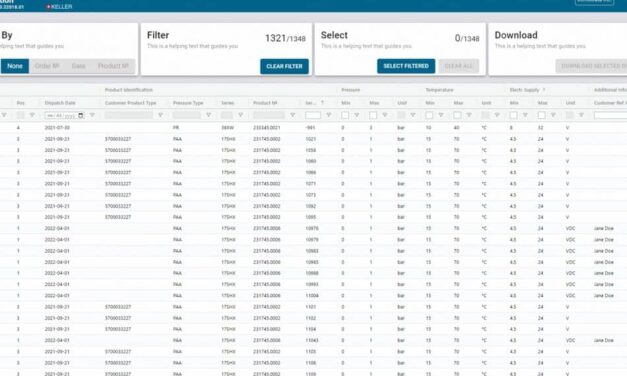Focus the Customer Ref. filter input
627x376 pixels.
[x=610, y=115]
